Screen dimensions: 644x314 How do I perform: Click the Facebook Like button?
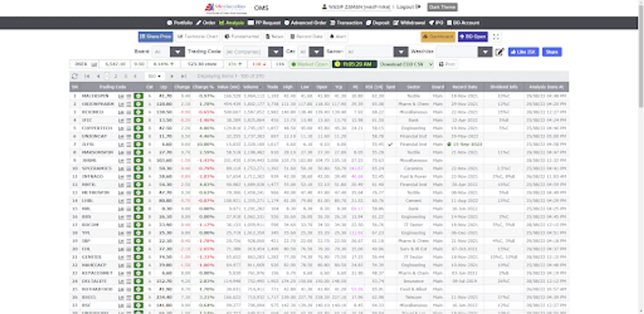pyautogui.click(x=523, y=52)
